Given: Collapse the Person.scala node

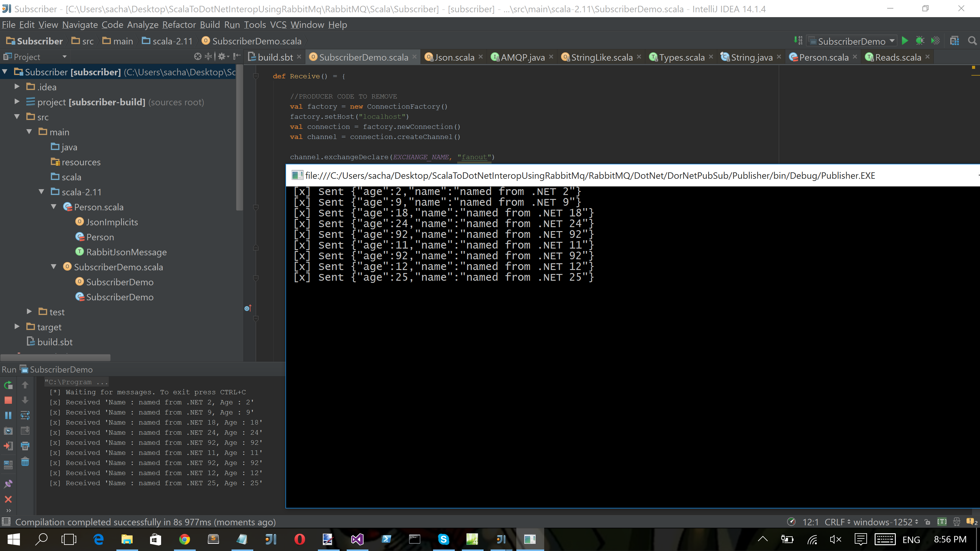Looking at the screenshot, I should (x=54, y=207).
